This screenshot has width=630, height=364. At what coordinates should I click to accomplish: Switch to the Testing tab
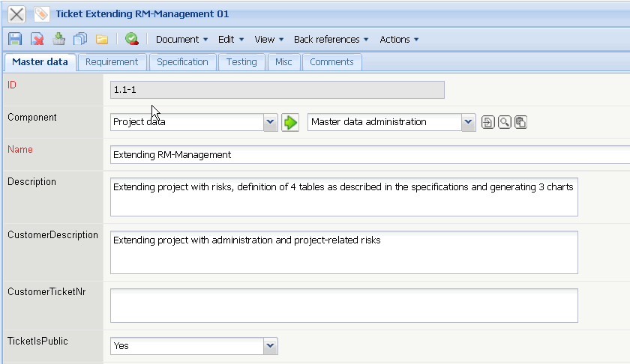pos(241,62)
